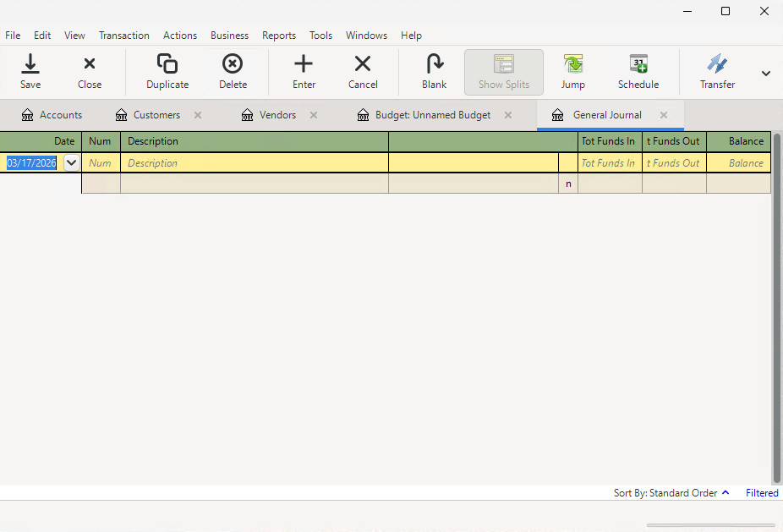Click the Tot Funds In field
This screenshot has height=532, width=783.
click(610, 163)
